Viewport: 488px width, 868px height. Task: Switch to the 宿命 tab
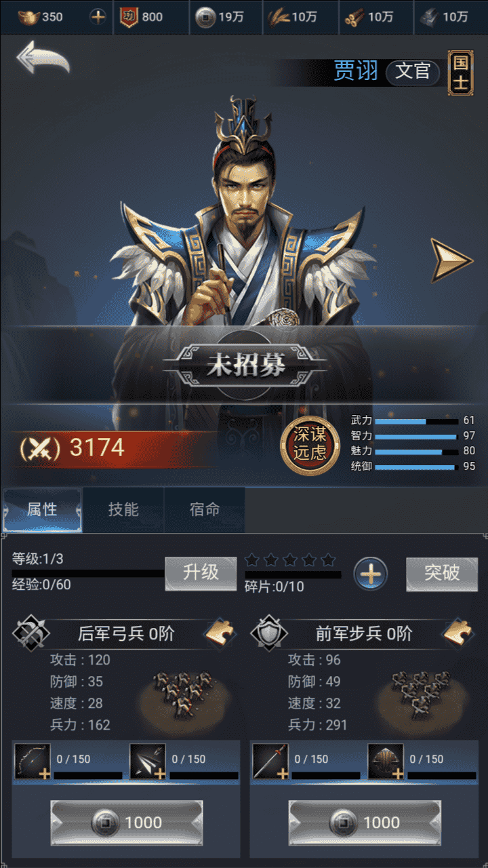pos(205,510)
